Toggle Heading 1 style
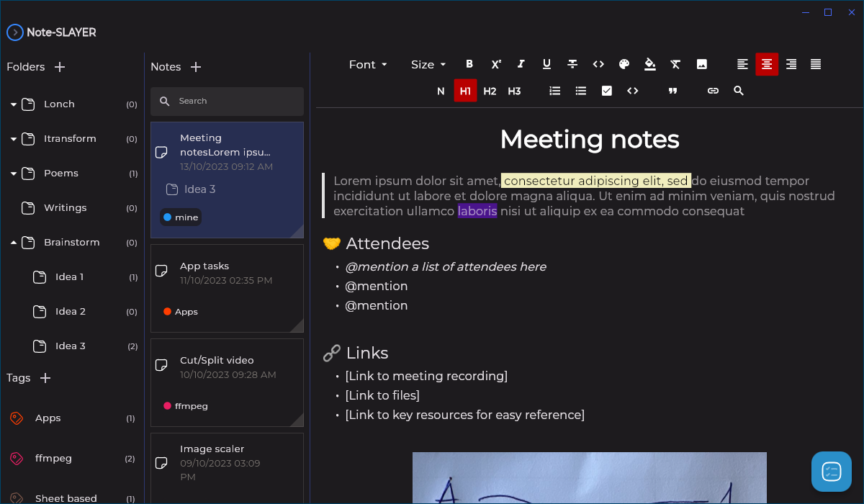 click(x=465, y=91)
